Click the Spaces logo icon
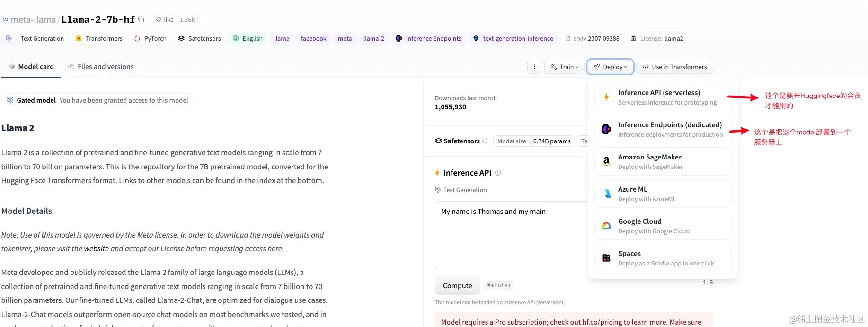Image resolution: width=868 pixels, height=327 pixels. pyautogui.click(x=606, y=258)
